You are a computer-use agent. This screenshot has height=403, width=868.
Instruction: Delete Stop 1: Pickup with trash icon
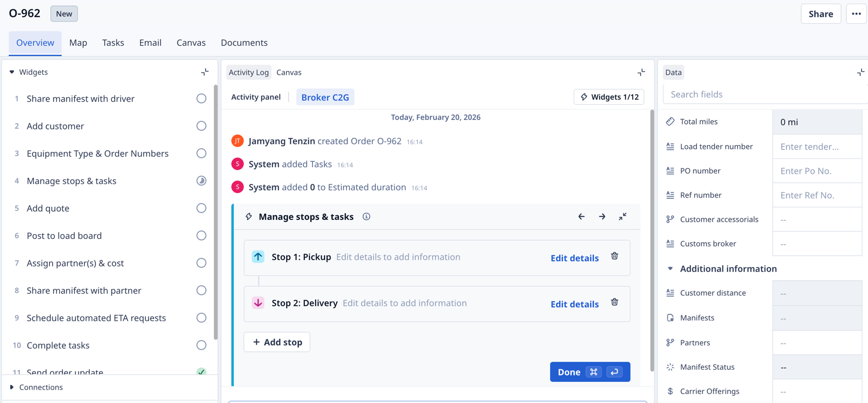coord(615,256)
